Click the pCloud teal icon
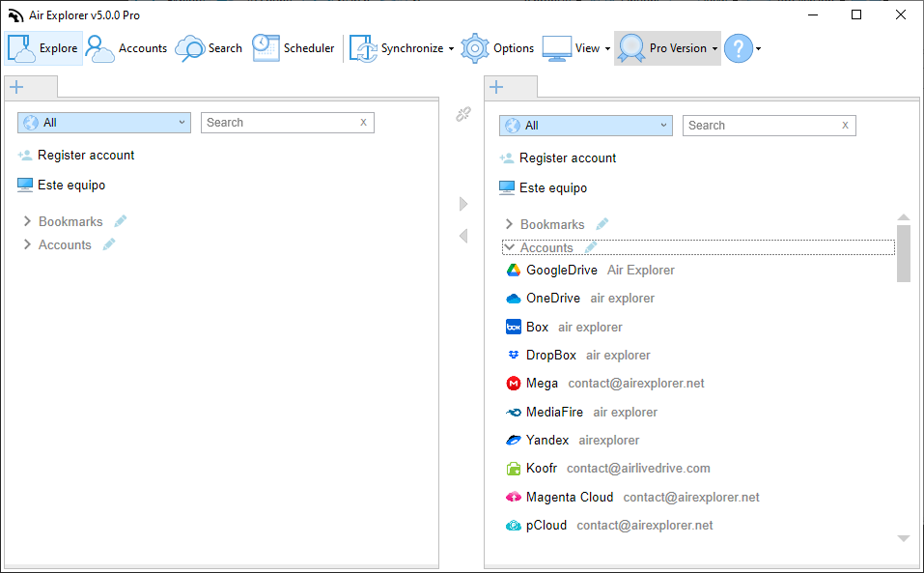 [514, 526]
